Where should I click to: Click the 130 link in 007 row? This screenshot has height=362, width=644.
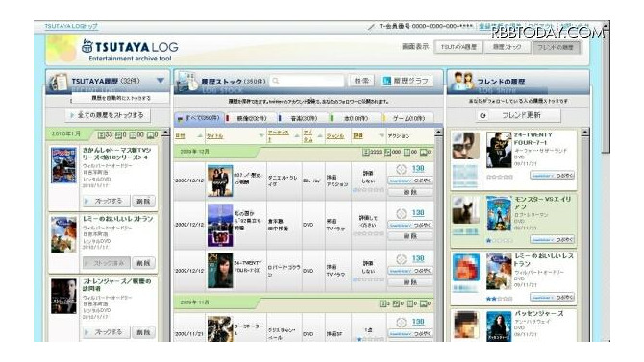418,169
